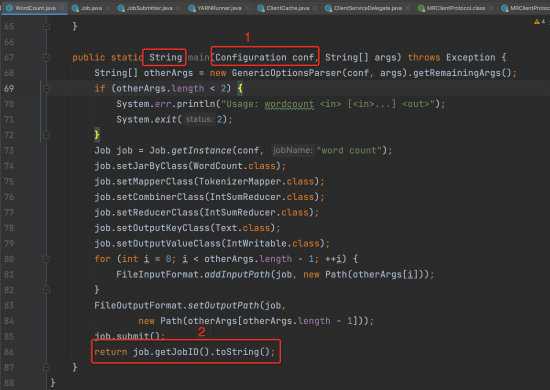The height and width of the screenshot is (390, 550).
Task: Click the setOutputPath method call
Action: [x=223, y=305]
